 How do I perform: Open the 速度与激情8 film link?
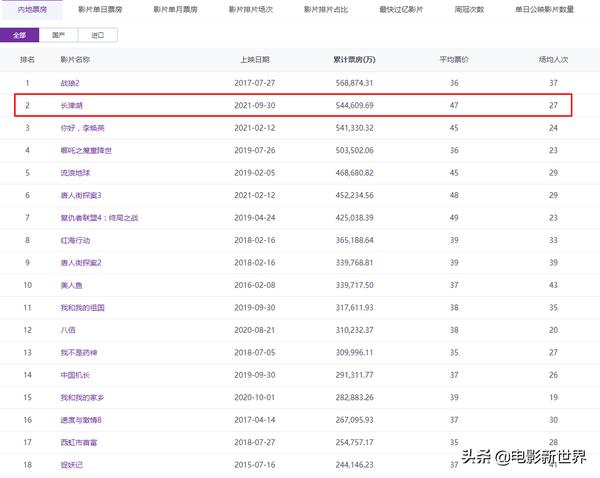click(81, 420)
